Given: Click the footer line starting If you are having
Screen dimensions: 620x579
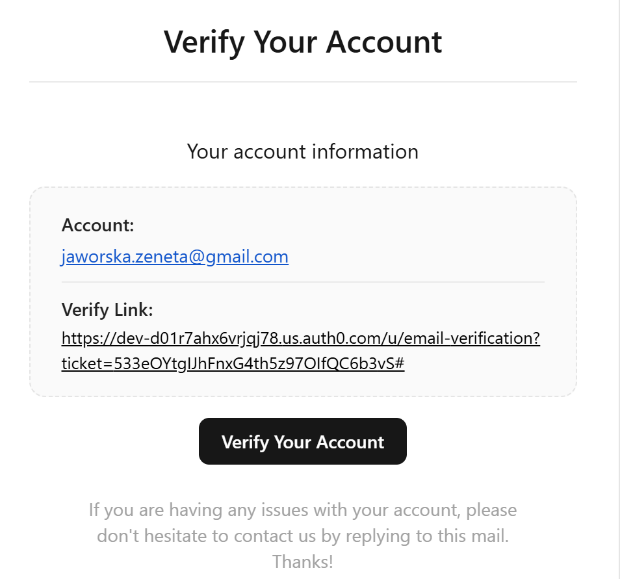Looking at the screenshot, I should 302,510.
